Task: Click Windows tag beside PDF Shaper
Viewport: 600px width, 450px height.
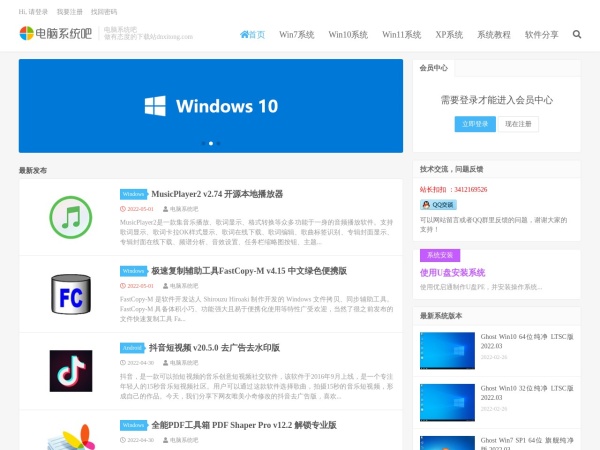Action: point(134,425)
